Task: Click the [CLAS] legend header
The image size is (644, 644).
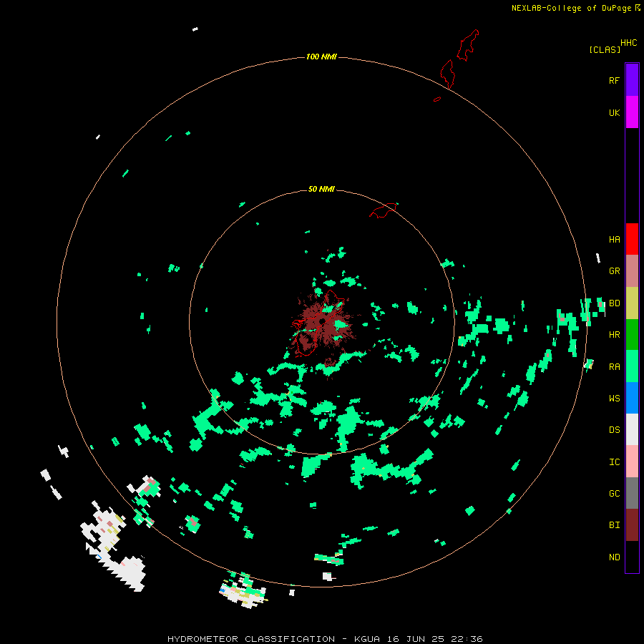Action: click(x=605, y=49)
